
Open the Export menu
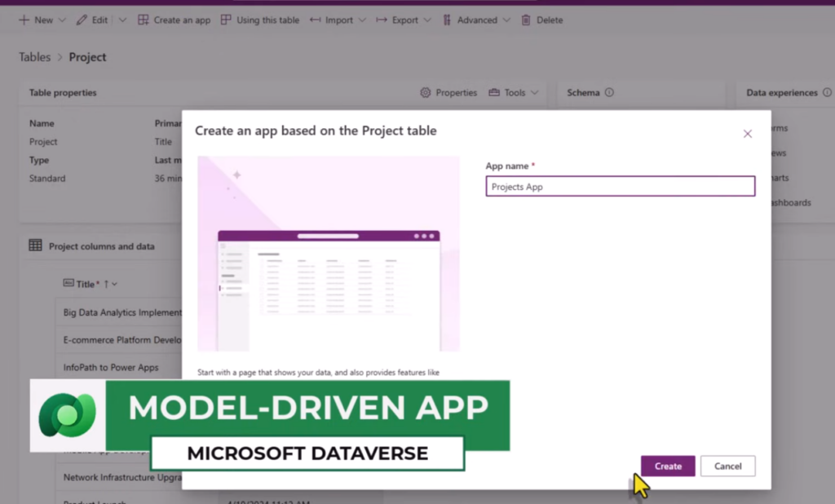tap(403, 20)
